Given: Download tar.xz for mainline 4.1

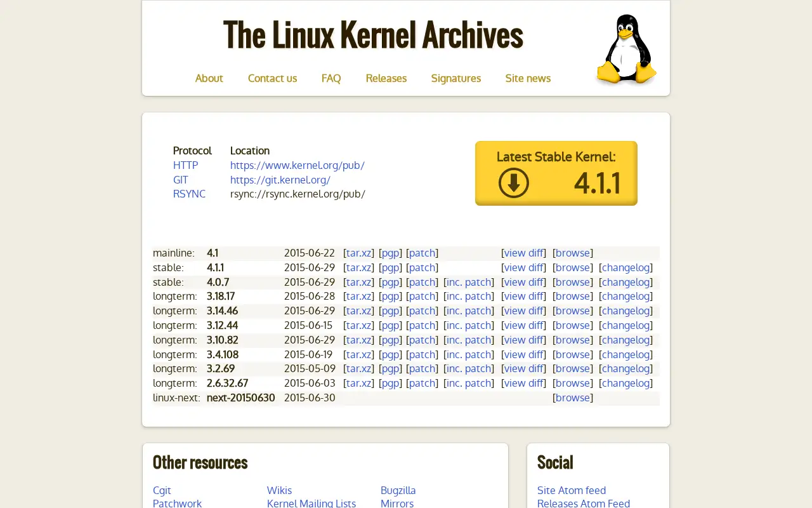Looking at the screenshot, I should [x=358, y=253].
